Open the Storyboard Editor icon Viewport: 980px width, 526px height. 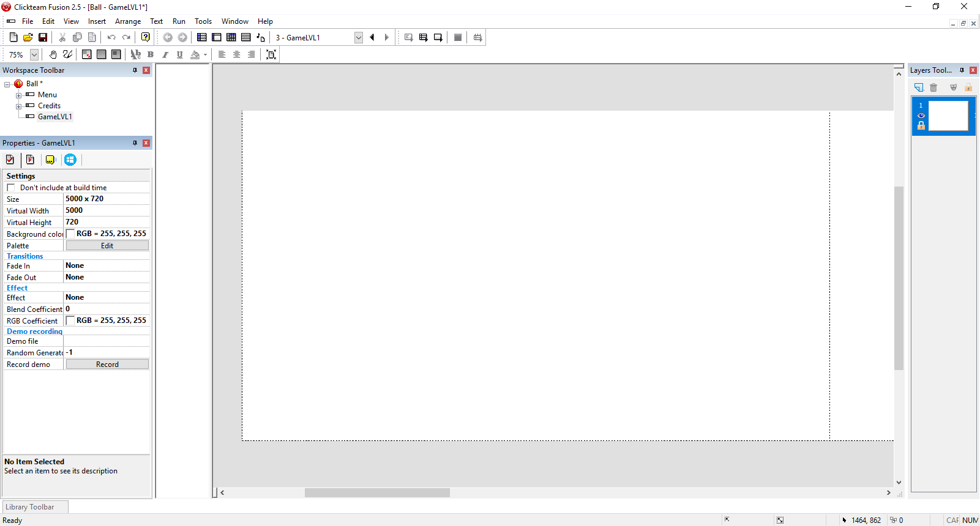pos(201,37)
